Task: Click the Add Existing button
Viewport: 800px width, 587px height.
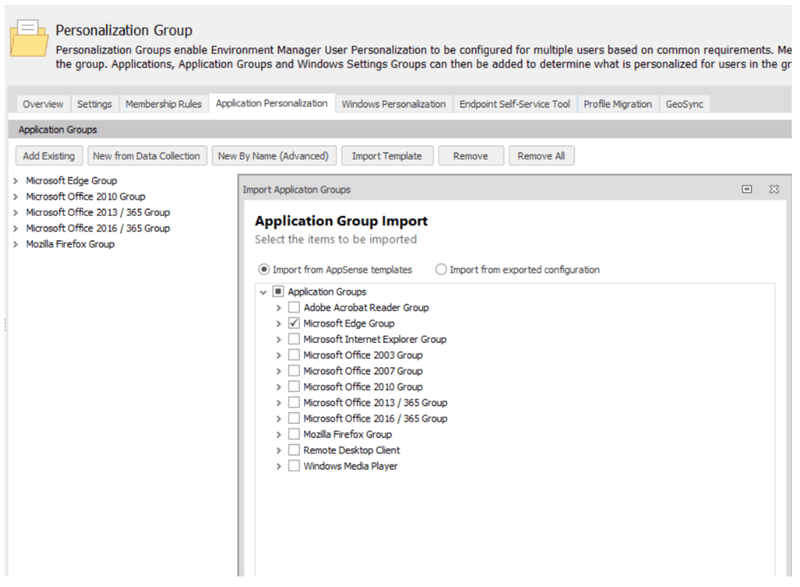Action: pyautogui.click(x=49, y=156)
